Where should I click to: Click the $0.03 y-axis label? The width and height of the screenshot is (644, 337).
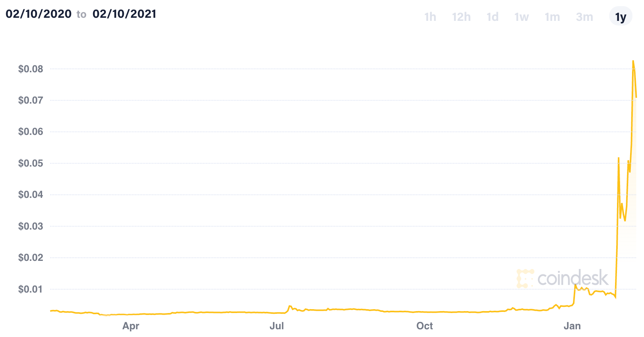(31, 226)
